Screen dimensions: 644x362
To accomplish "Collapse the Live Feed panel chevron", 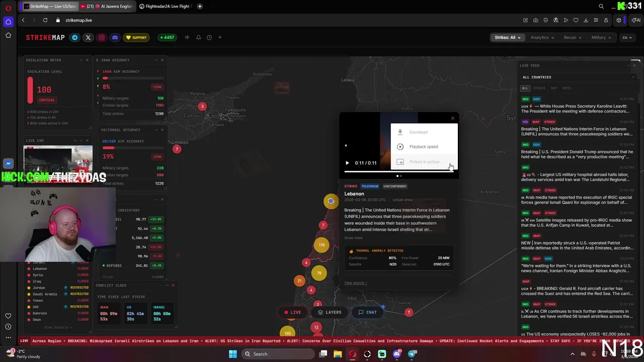I will tap(628, 65).
